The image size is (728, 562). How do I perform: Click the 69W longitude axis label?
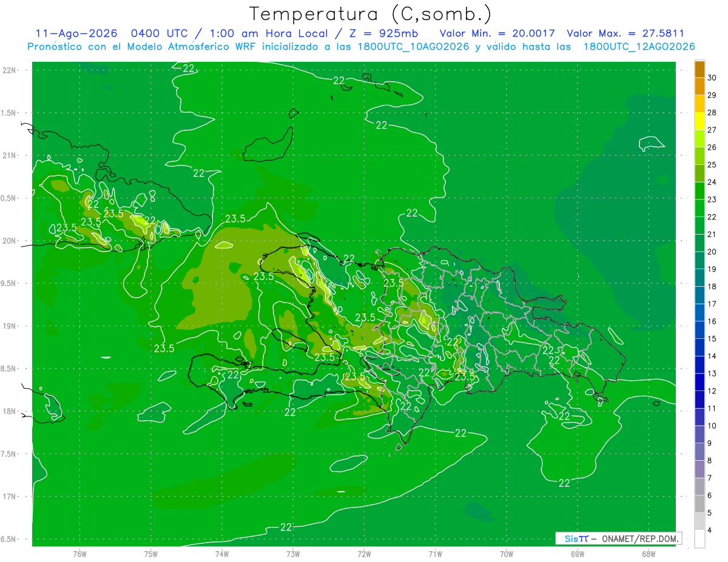tap(578, 554)
